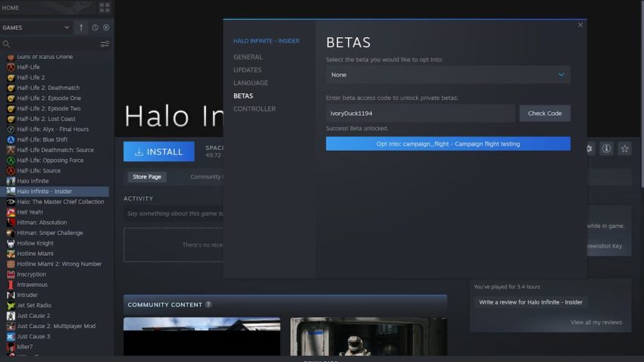Select Half-Life 2: Episode Two
This screenshot has width=644, height=362.
pos(48,108)
